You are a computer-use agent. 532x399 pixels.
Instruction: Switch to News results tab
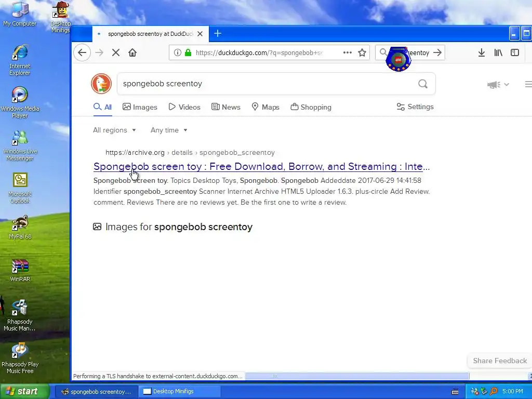tap(225, 107)
